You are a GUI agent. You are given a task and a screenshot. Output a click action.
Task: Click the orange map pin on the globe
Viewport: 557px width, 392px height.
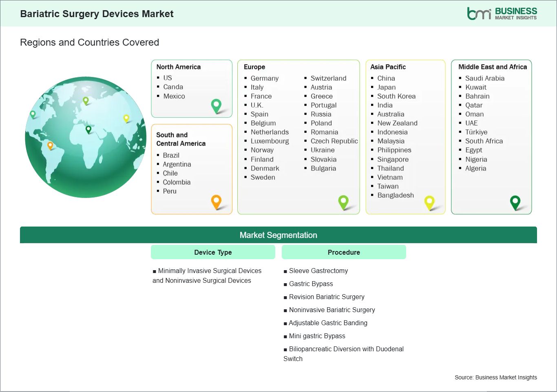coord(50,145)
